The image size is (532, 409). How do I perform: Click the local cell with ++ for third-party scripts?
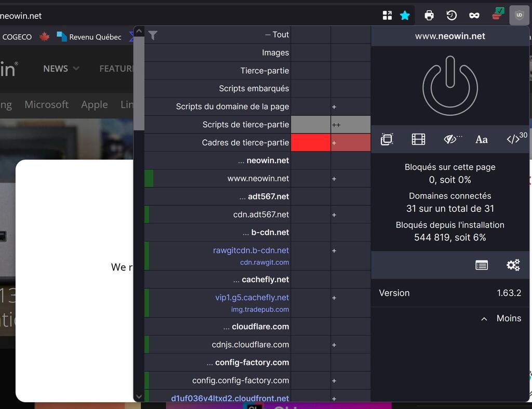351,125
